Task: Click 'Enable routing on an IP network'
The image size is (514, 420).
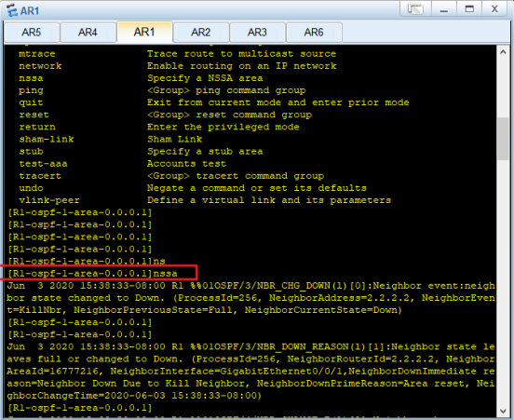Action: (x=241, y=66)
